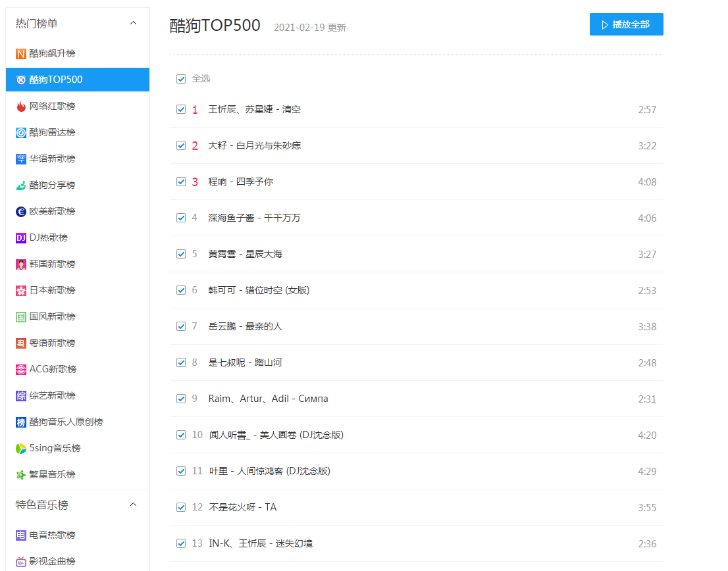Image resolution: width=728 pixels, height=571 pixels.
Task: Click the 华语新歌榜 icon
Action: [21, 159]
